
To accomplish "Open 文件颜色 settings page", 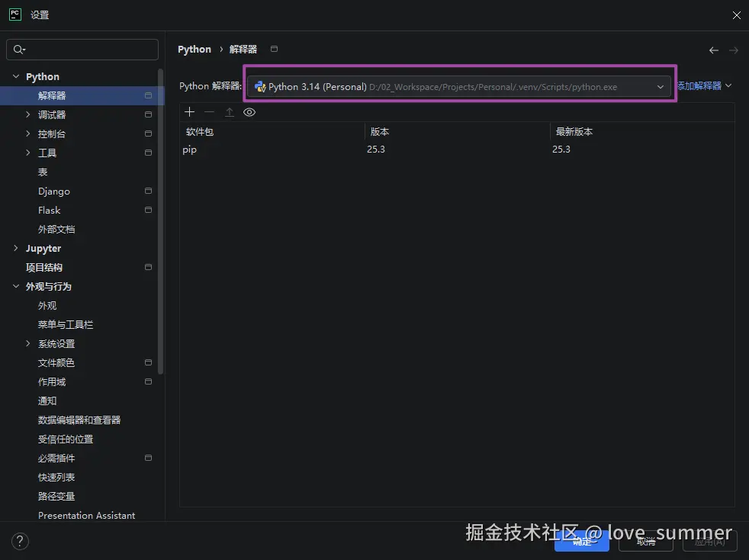I will 56,363.
